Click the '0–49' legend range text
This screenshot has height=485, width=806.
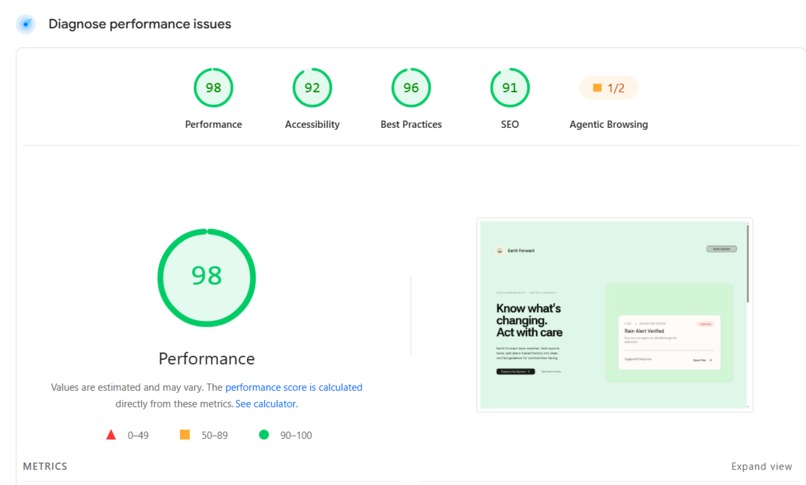(x=138, y=436)
